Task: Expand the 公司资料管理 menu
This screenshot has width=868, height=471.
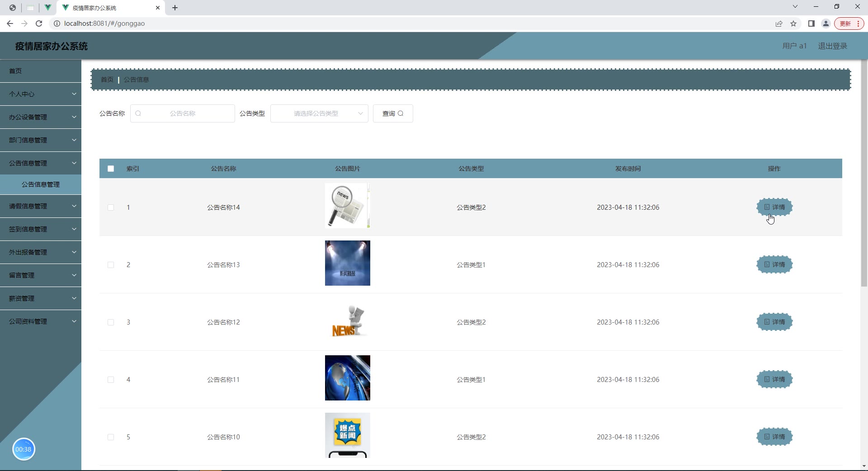Action: pyautogui.click(x=41, y=321)
